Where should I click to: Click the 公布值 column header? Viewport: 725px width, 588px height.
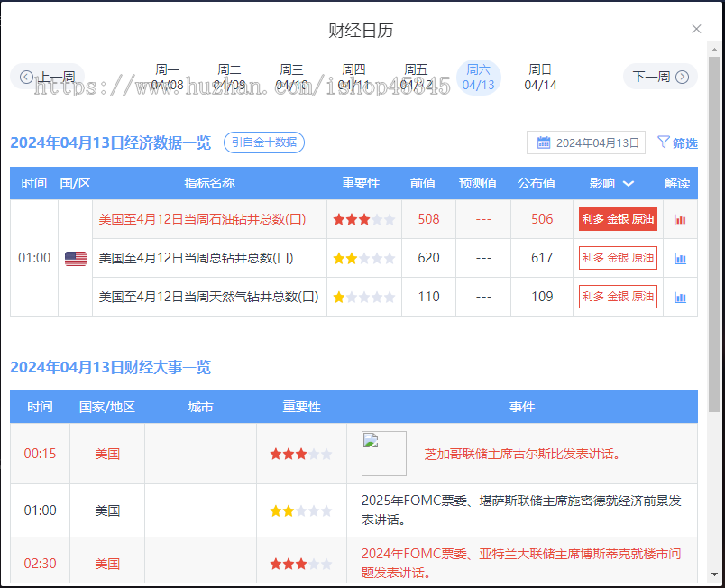pyautogui.click(x=537, y=183)
